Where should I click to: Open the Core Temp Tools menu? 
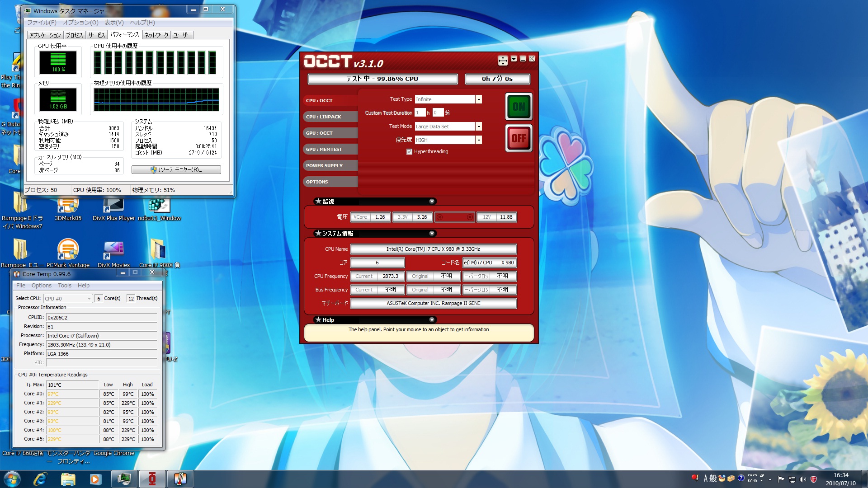[x=64, y=286]
